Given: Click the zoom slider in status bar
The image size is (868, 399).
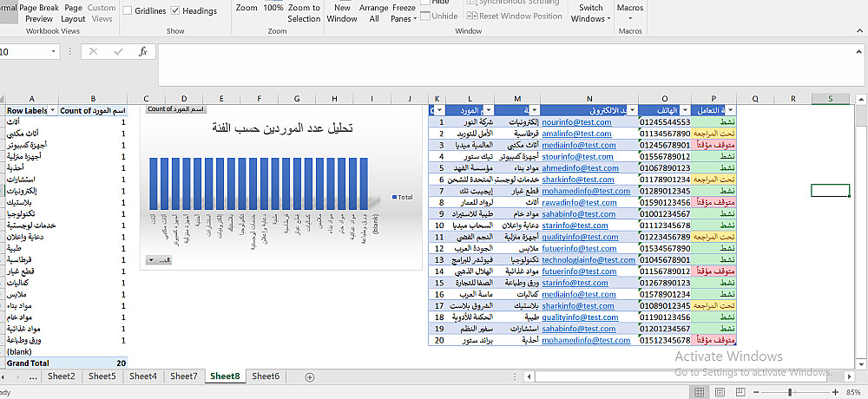Looking at the screenshot, I should tap(789, 392).
